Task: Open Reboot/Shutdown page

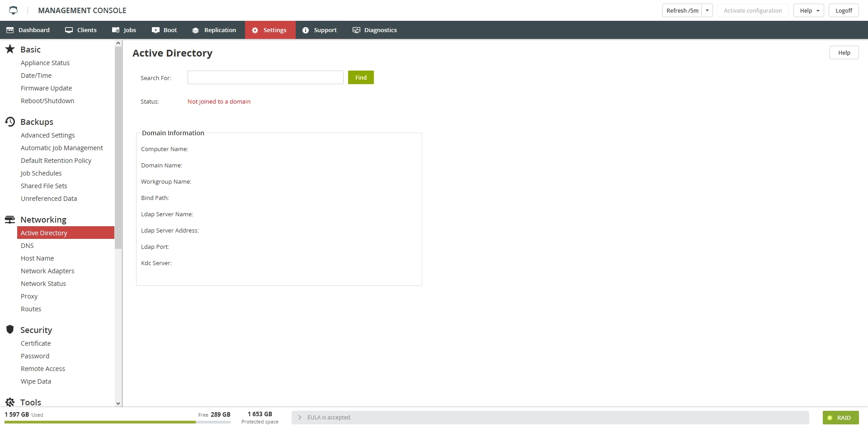Action: tap(47, 101)
